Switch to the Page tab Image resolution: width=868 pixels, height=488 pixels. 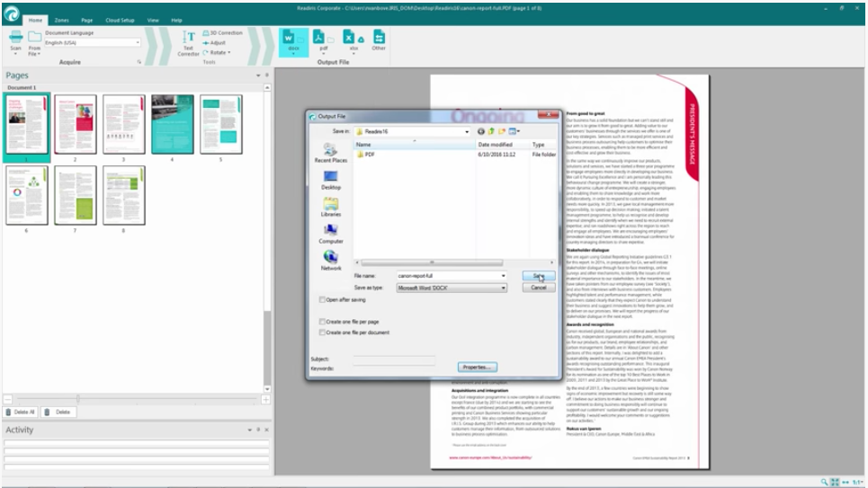[x=87, y=20]
